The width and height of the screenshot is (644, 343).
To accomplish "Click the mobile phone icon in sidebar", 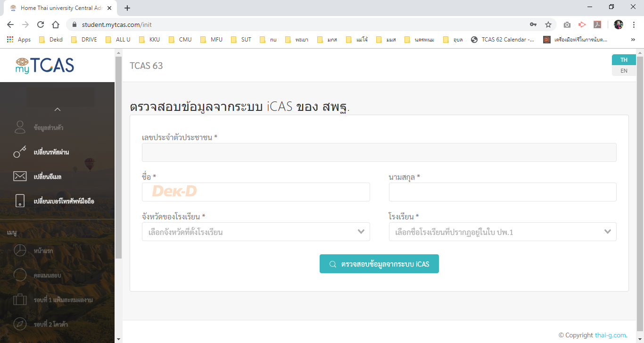I will click(x=20, y=201).
